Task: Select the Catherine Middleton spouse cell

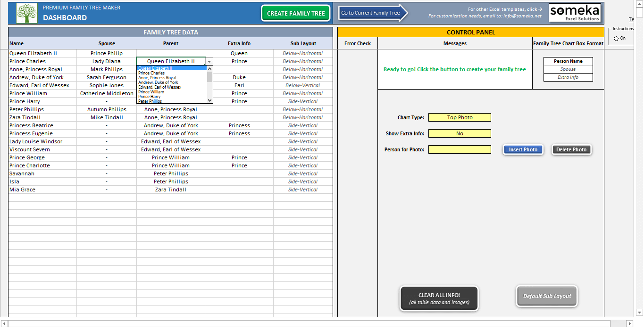Action: [x=107, y=93]
